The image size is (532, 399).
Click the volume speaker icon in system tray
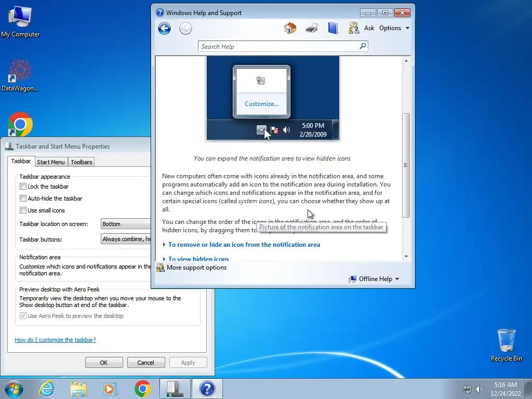pos(479,389)
